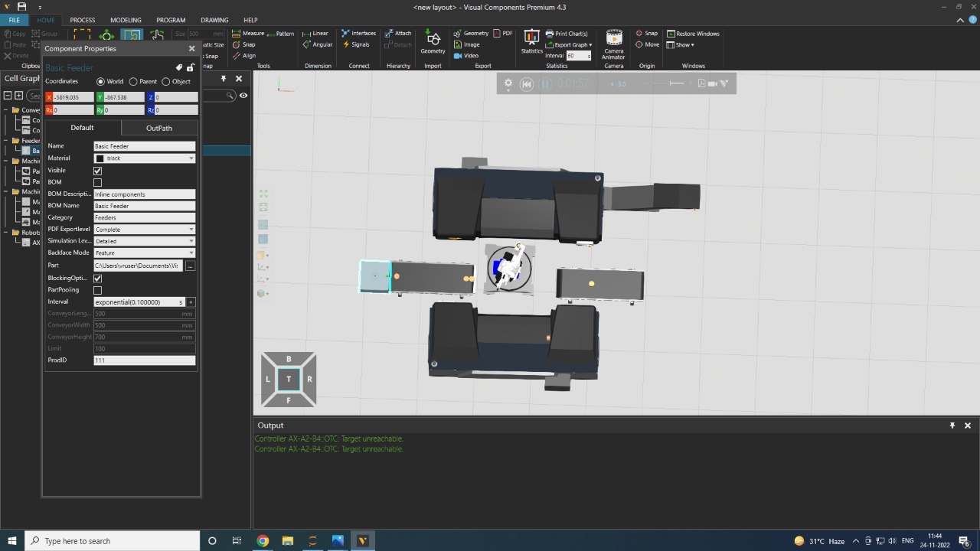Open Chrome from the Windows taskbar
This screenshot has width=980, height=551.
pos(263,541)
